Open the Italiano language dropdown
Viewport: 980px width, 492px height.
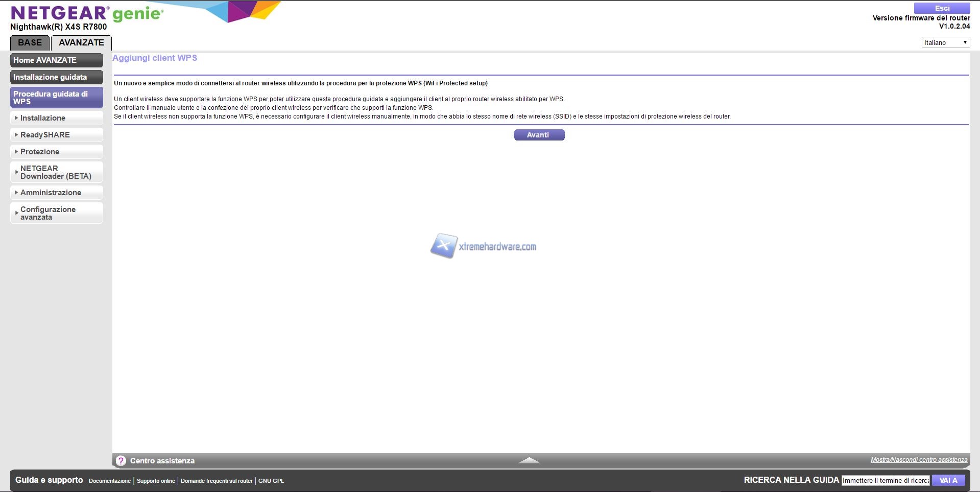(x=945, y=42)
